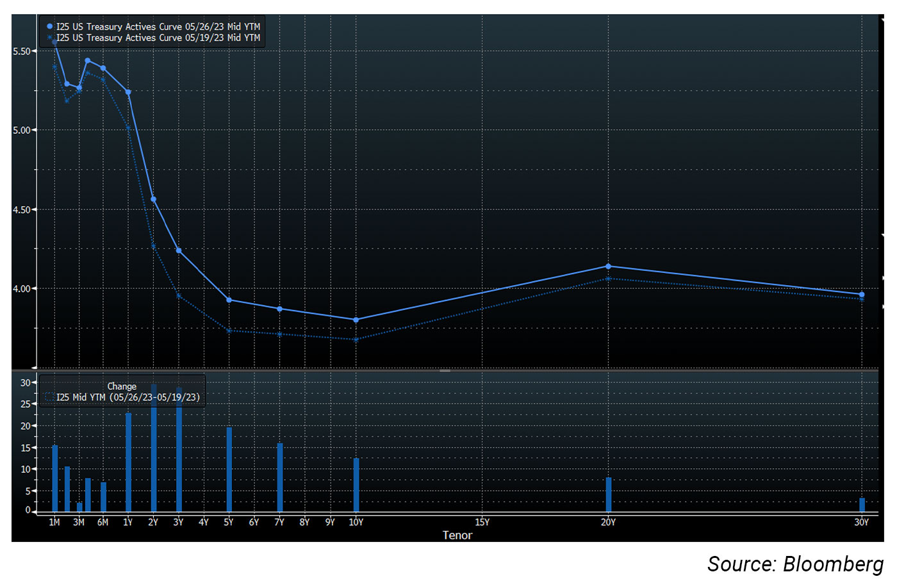The height and width of the screenshot is (588, 897).
Task: Select the 20Y point on the solid curve
Action: click(608, 266)
